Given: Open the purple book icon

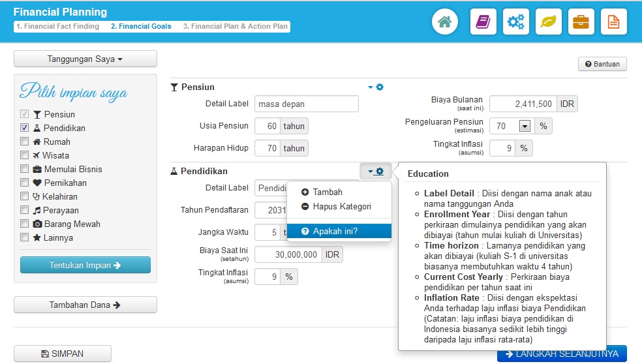Looking at the screenshot, I should pos(483,22).
